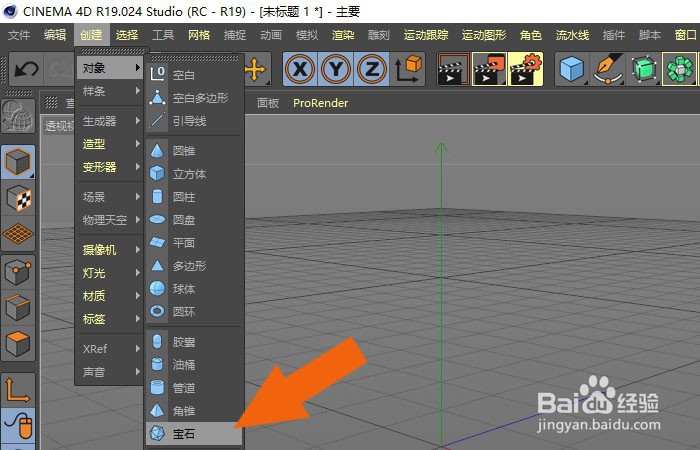The height and width of the screenshot is (450, 700).
Task: Expand the 材质 submenu
Action: [110, 296]
